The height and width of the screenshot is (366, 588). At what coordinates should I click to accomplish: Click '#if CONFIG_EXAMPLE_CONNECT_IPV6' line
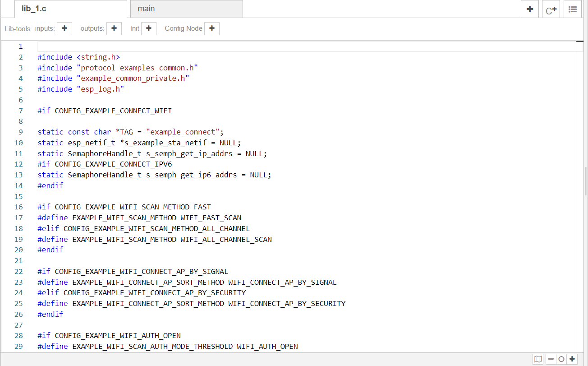click(105, 164)
